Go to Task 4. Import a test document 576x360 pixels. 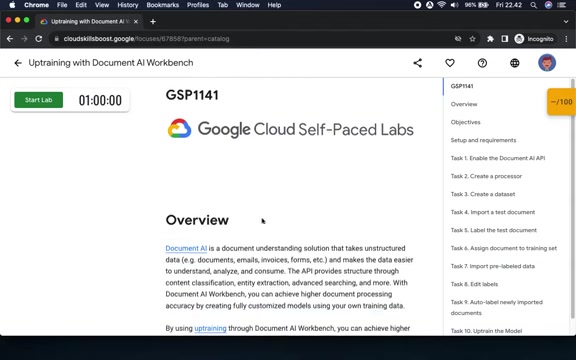493,212
